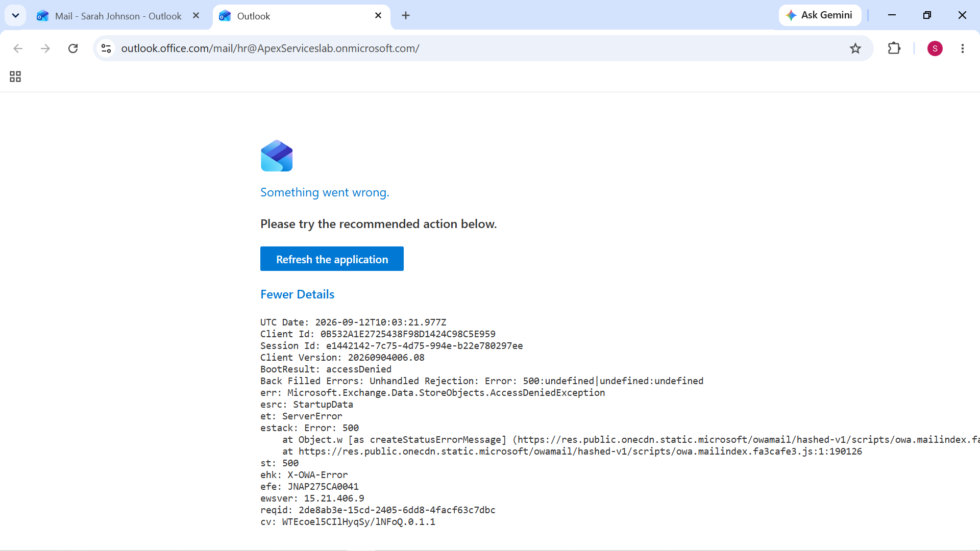Screen dimensions: 980x551
Task: Close the Mail - Sarah Johnson tab
Action: point(196,16)
